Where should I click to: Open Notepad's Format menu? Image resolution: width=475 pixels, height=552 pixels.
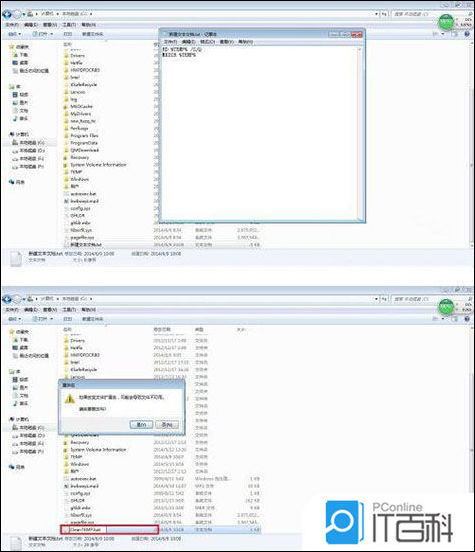207,42
